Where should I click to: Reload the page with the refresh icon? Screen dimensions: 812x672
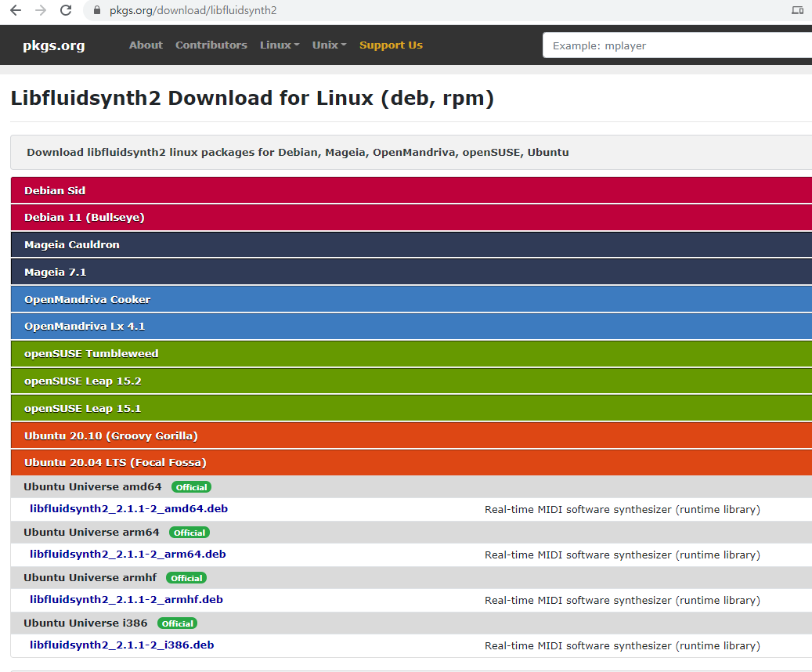click(66, 10)
